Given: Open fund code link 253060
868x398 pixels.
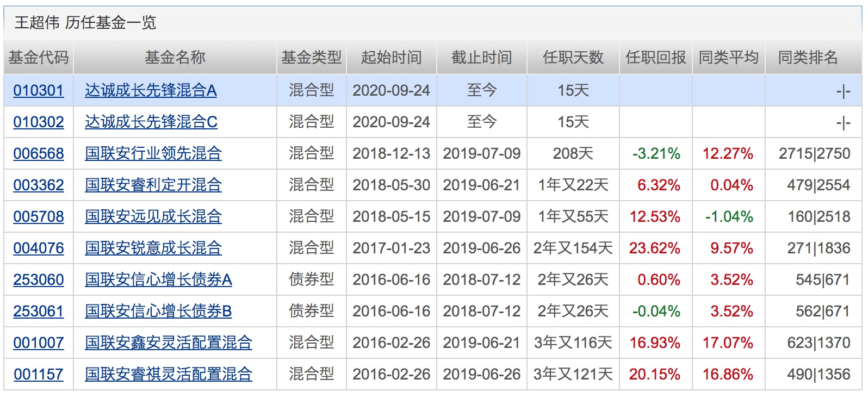Looking at the screenshot, I should point(39,279).
